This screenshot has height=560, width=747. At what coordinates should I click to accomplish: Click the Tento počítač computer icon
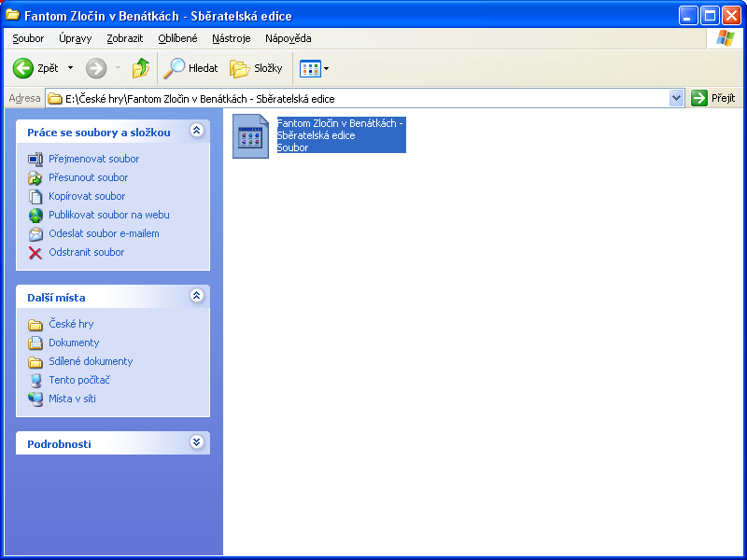(x=35, y=381)
